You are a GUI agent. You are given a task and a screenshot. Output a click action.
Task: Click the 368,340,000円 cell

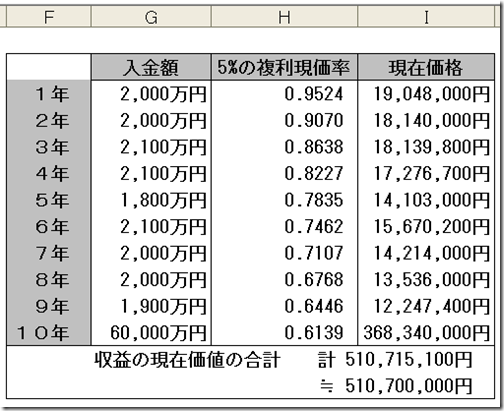(x=426, y=332)
